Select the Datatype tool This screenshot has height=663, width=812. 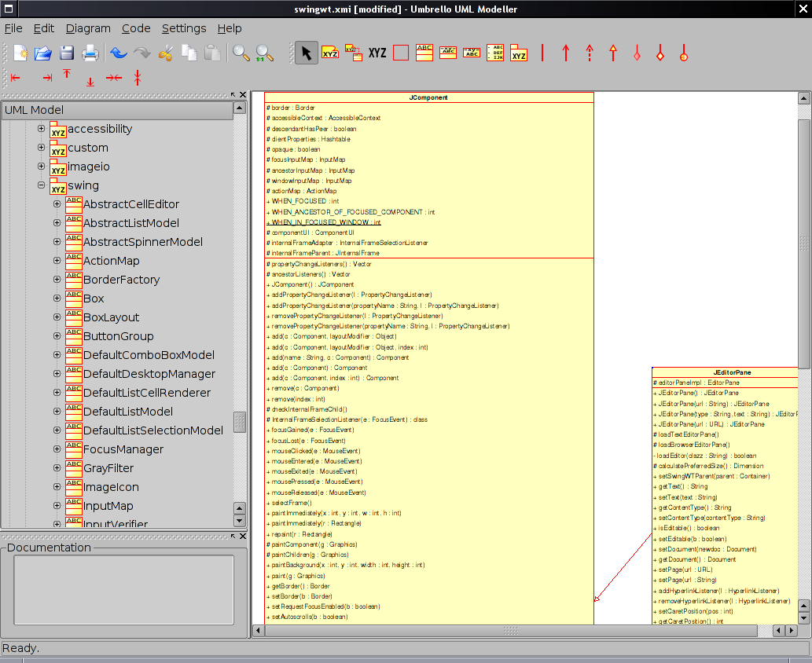tap(472, 53)
